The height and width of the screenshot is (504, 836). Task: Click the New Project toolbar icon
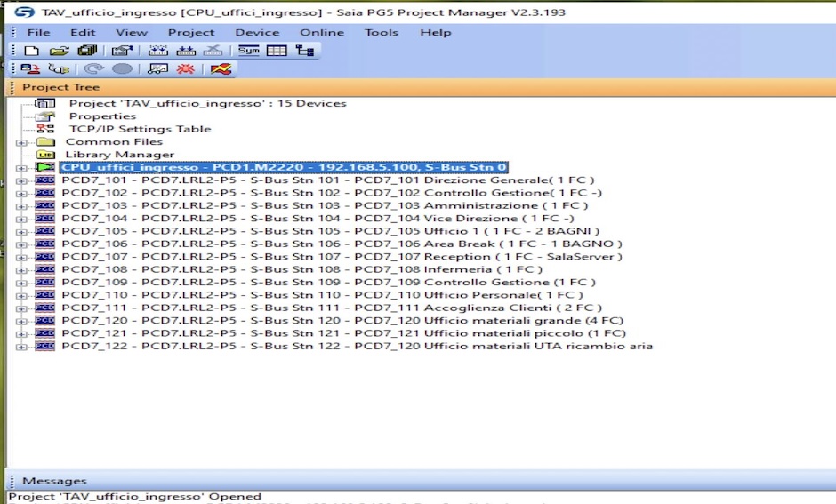click(x=31, y=51)
